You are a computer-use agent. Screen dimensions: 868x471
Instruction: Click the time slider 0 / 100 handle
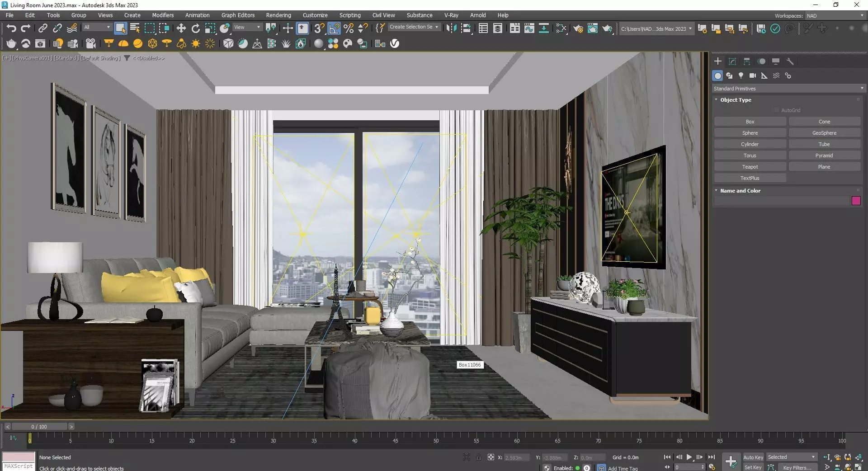point(39,426)
